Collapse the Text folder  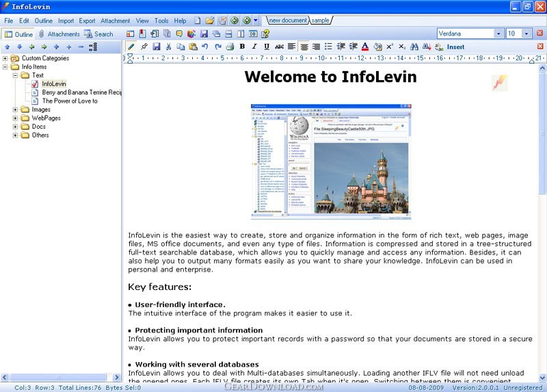[x=15, y=75]
